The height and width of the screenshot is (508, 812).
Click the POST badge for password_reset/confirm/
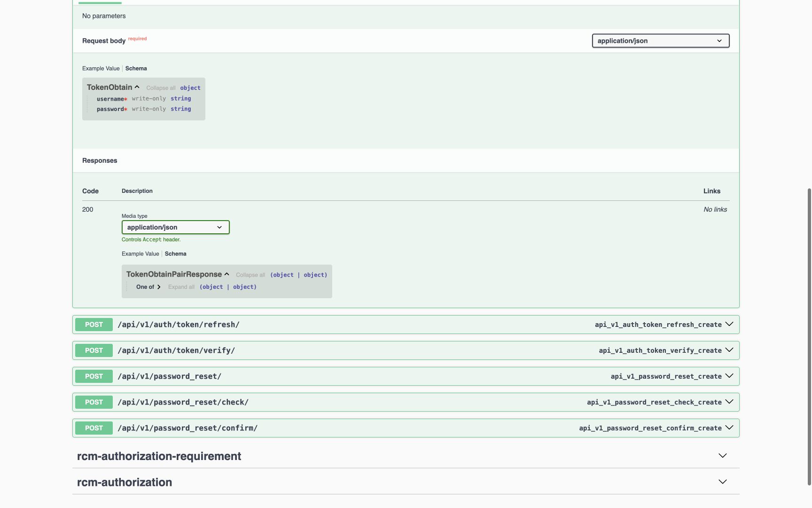tap(94, 428)
